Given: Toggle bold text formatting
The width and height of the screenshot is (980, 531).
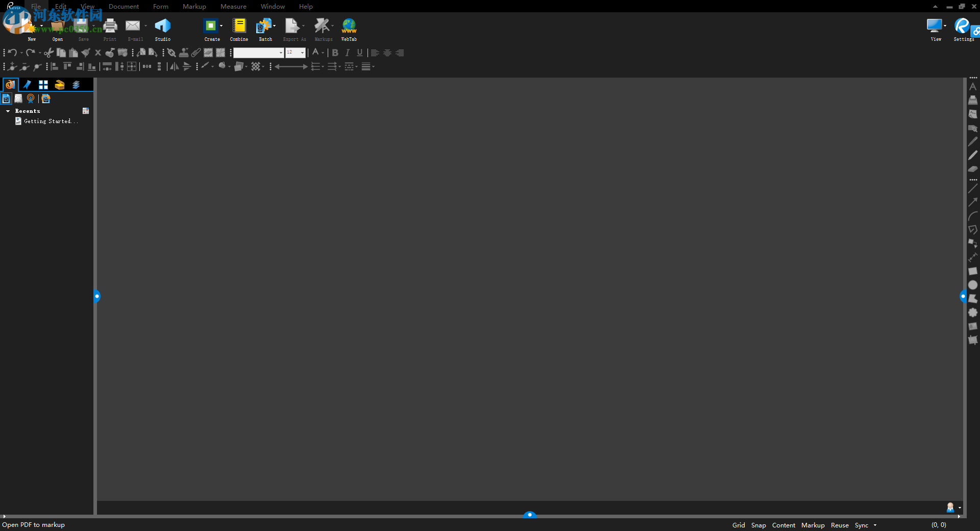Looking at the screenshot, I should 335,53.
